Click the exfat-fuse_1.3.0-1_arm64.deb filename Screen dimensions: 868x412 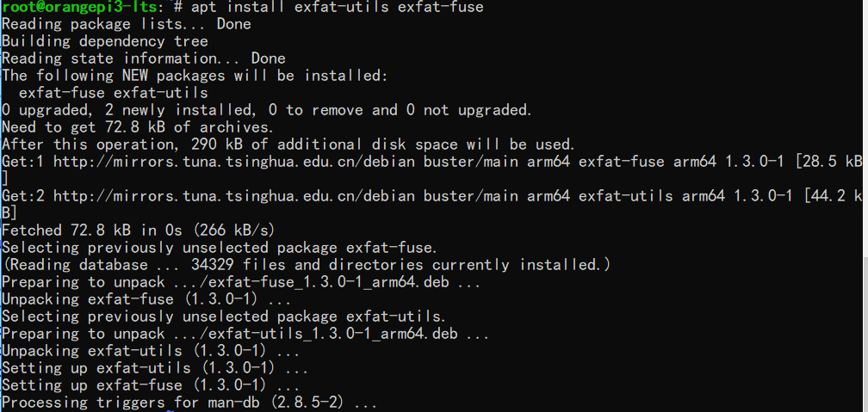click(x=319, y=282)
